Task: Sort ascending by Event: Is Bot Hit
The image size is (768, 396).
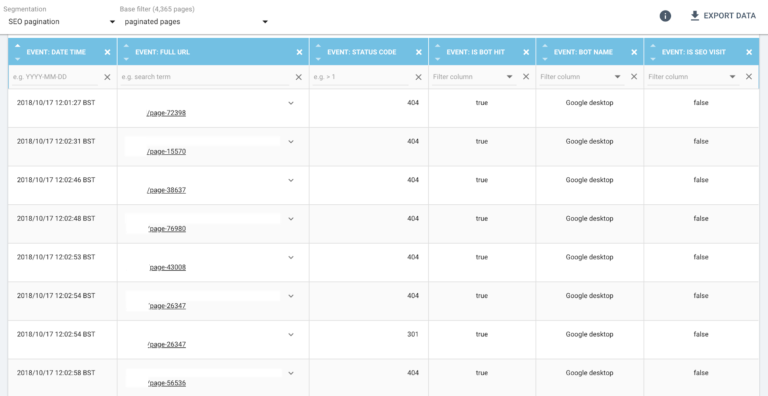Action: pos(438,46)
